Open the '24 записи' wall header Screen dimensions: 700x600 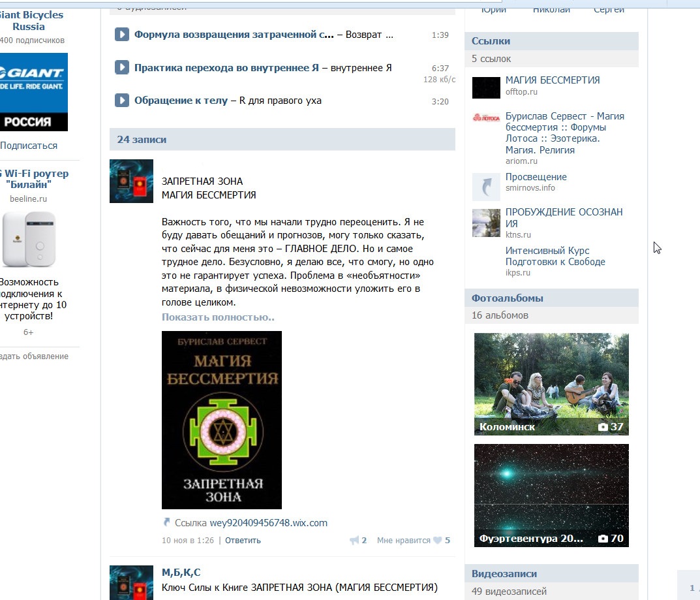[x=282, y=139]
